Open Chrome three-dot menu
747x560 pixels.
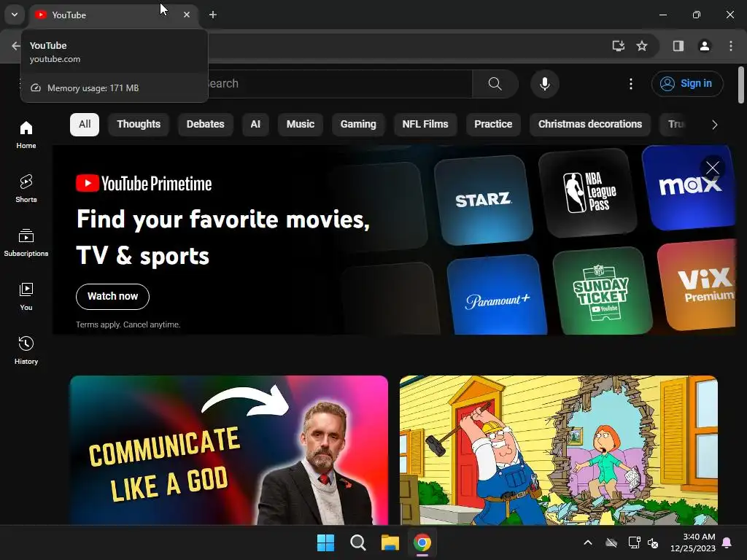pos(731,46)
